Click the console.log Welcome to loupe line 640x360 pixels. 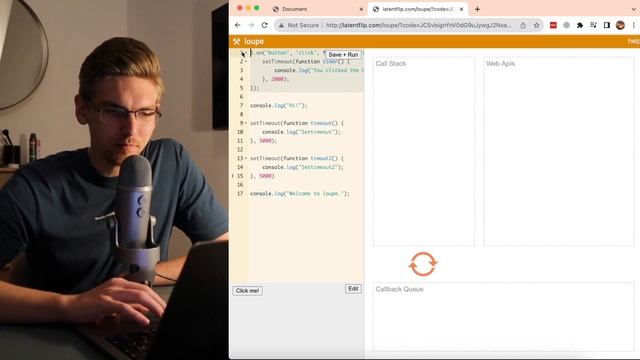tap(300, 193)
